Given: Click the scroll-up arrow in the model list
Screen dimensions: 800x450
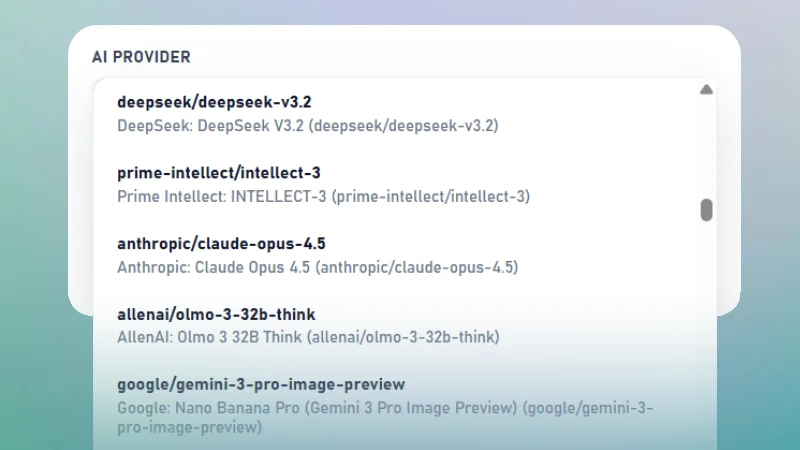Looking at the screenshot, I should point(706,90).
